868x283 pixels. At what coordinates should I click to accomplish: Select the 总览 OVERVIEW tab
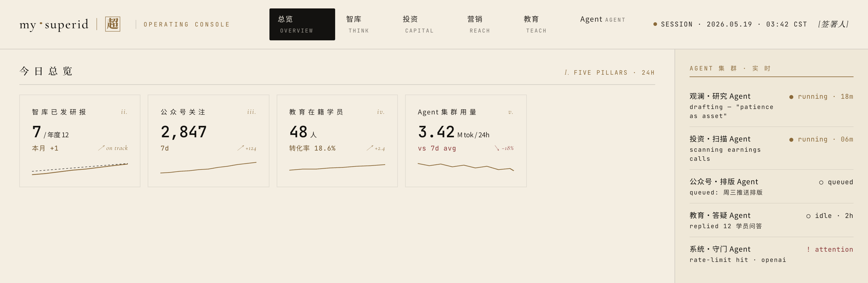pos(302,24)
